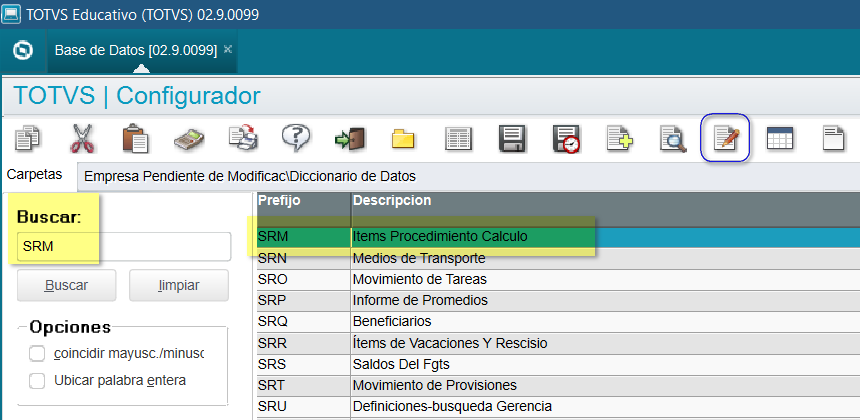Click the table grid icon
The height and width of the screenshot is (420, 860).
tap(780, 138)
